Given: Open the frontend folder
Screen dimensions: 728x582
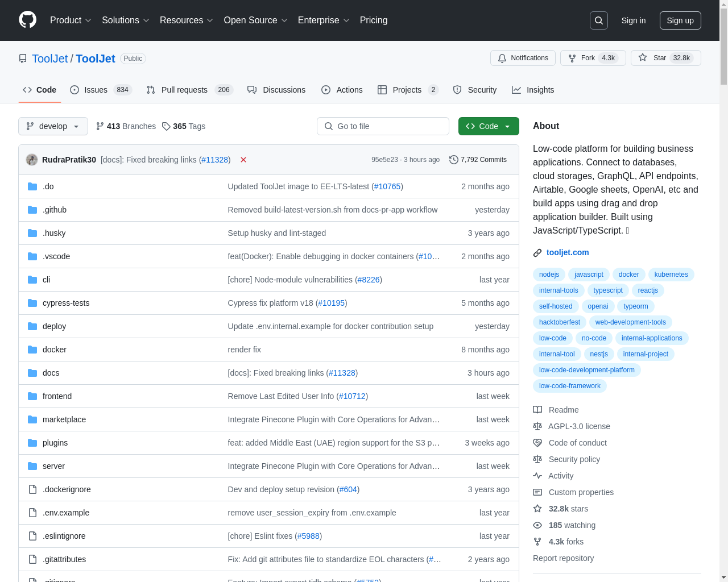Looking at the screenshot, I should pos(57,396).
